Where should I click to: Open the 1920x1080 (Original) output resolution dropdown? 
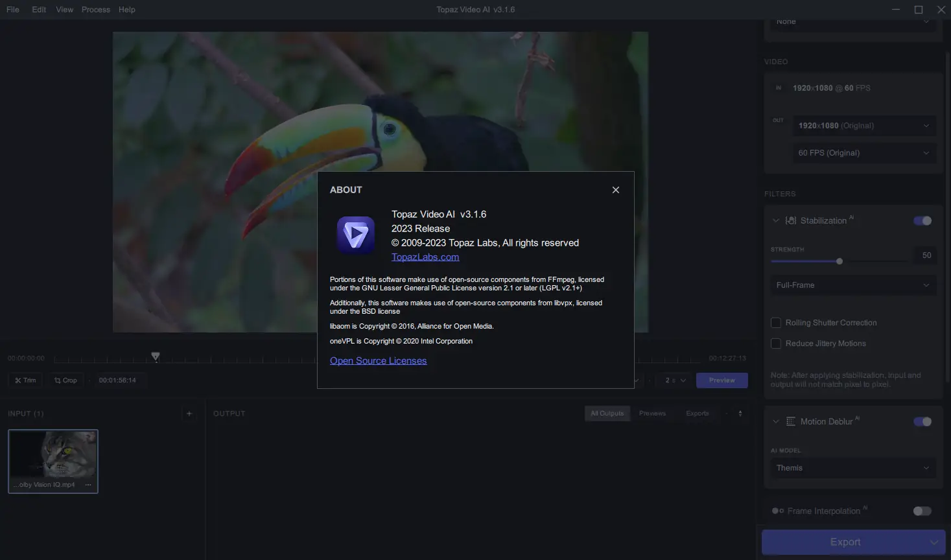(x=864, y=126)
